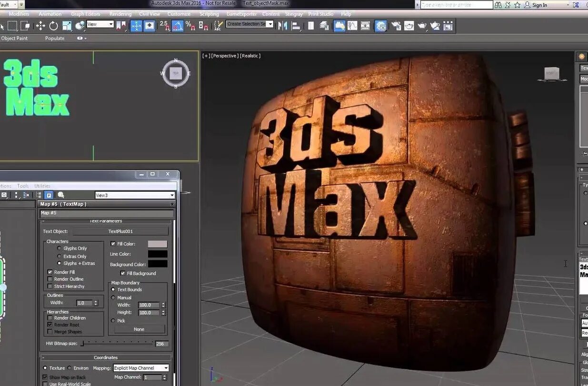Click the material editor lasso select icon
The height and width of the screenshot is (386, 588).
60,195
